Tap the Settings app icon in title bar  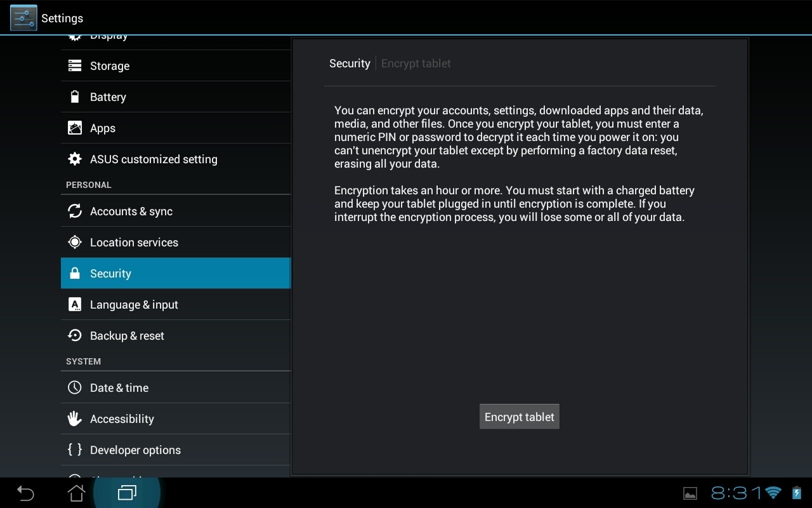(x=23, y=18)
